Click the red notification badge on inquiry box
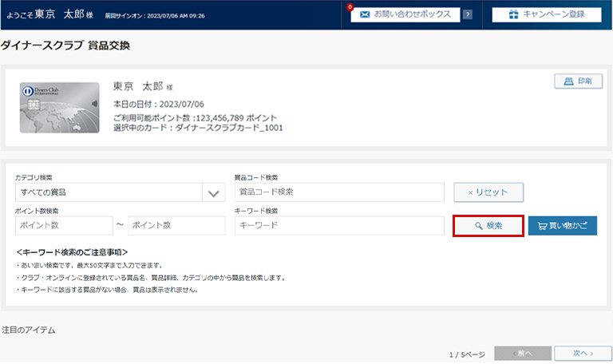Image resolution: width=613 pixels, height=364 pixels. (350, 7)
